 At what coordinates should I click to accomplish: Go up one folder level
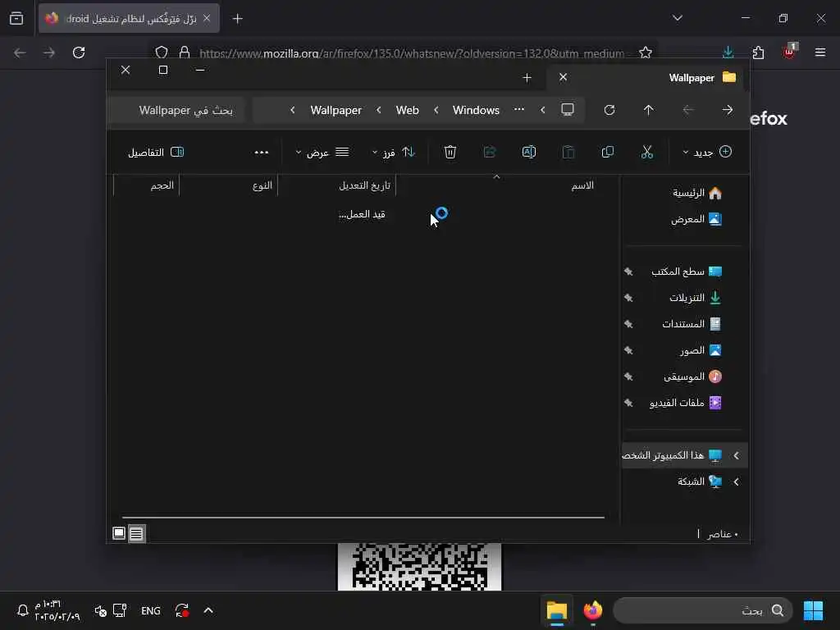648,110
